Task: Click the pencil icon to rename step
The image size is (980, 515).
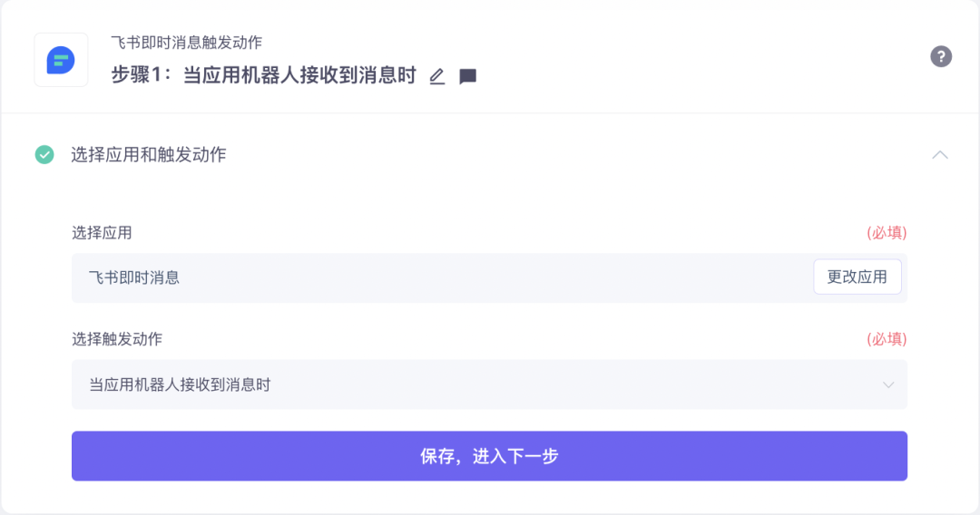Action: point(437,77)
